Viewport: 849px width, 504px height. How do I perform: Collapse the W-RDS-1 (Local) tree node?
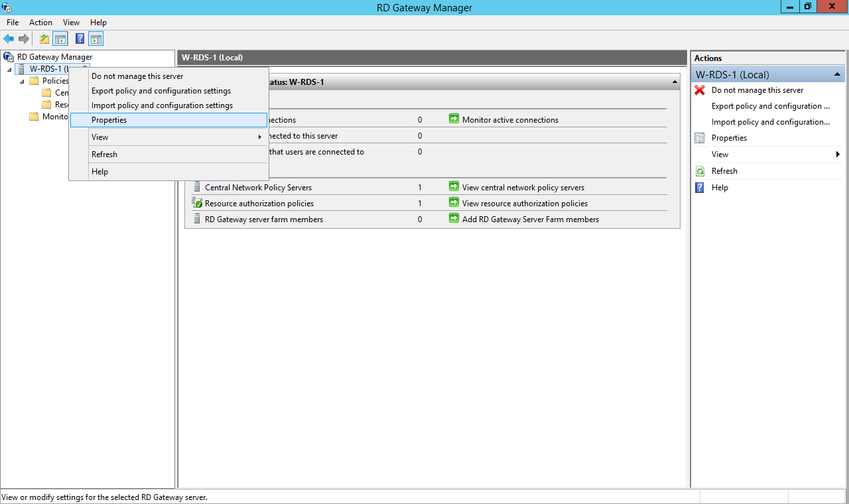pyautogui.click(x=9, y=69)
